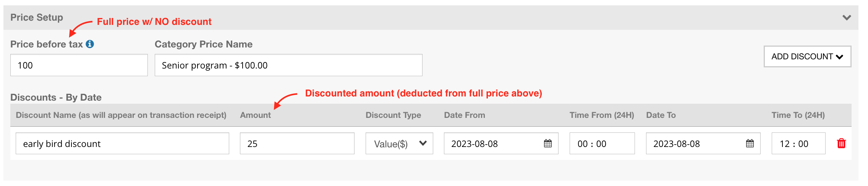868x186 pixels.
Task: Click the Discount Name column header
Action: pyautogui.click(x=121, y=115)
